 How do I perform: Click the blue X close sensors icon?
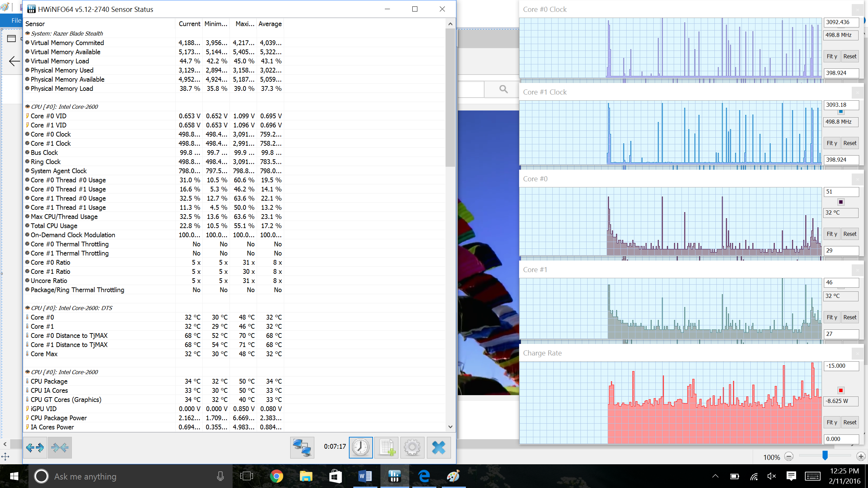439,448
